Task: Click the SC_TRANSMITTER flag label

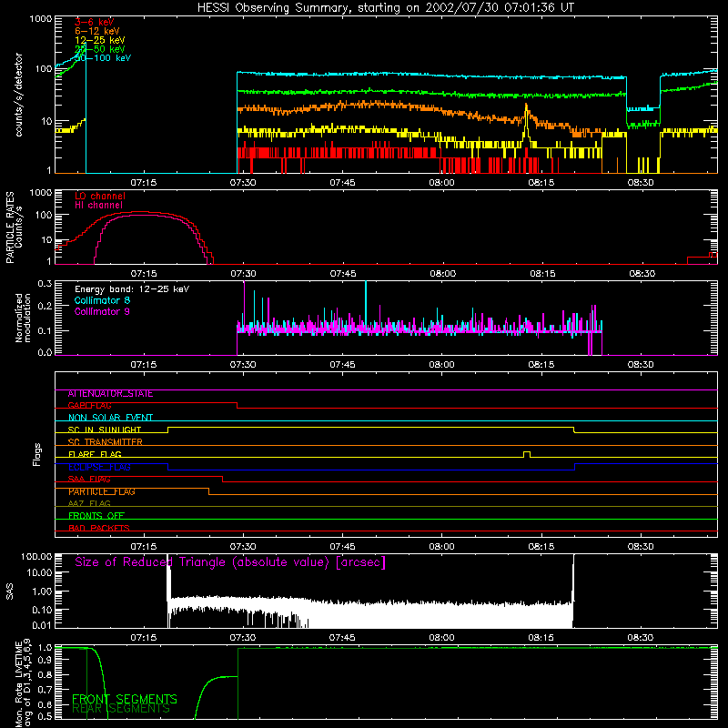Action: (105, 442)
